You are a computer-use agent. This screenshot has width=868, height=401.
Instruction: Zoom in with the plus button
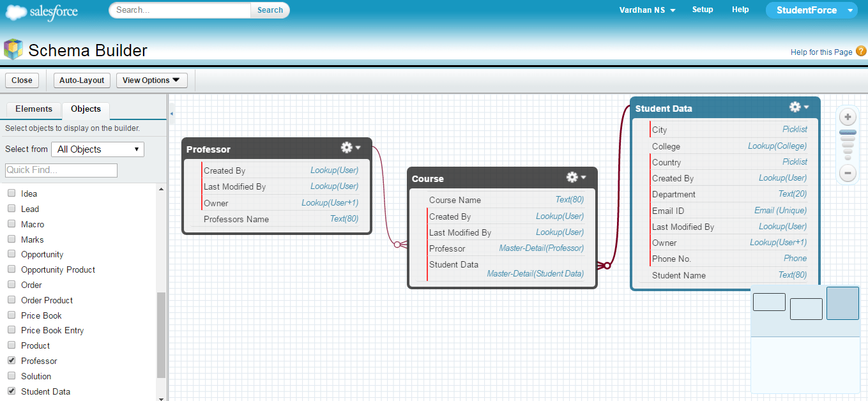848,117
